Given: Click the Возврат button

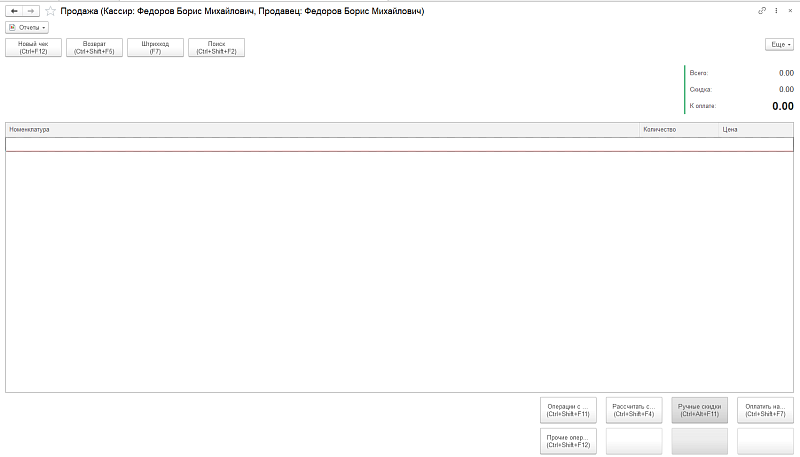Looking at the screenshot, I should coord(95,47).
